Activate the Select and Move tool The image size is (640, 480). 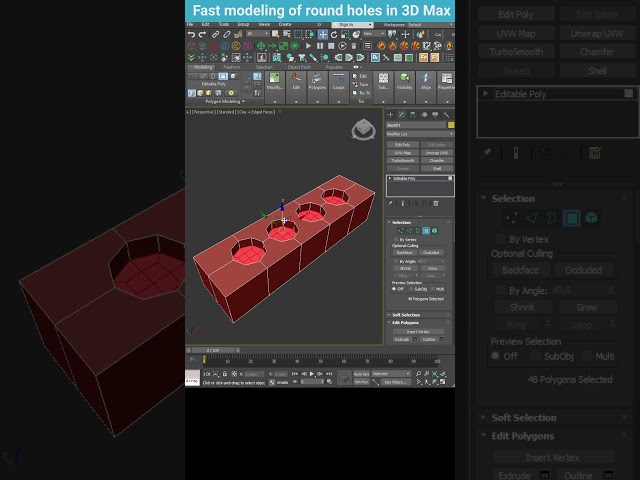(x=322, y=35)
